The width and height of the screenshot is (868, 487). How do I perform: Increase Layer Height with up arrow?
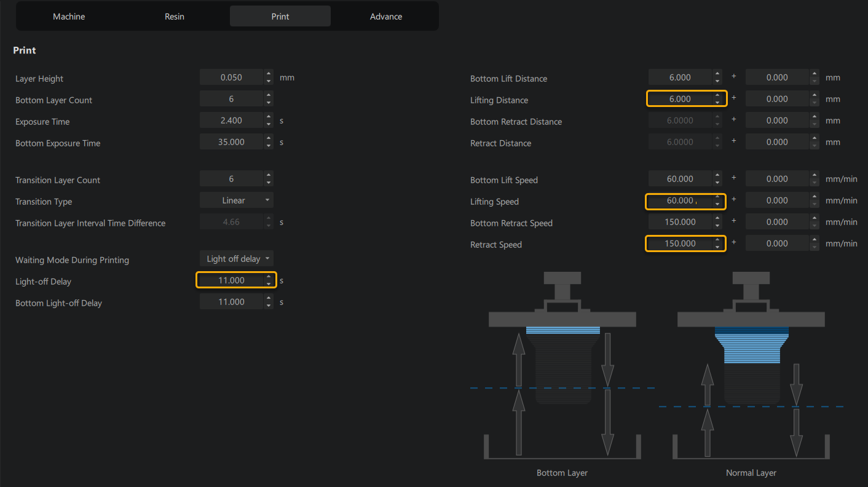[x=269, y=74]
